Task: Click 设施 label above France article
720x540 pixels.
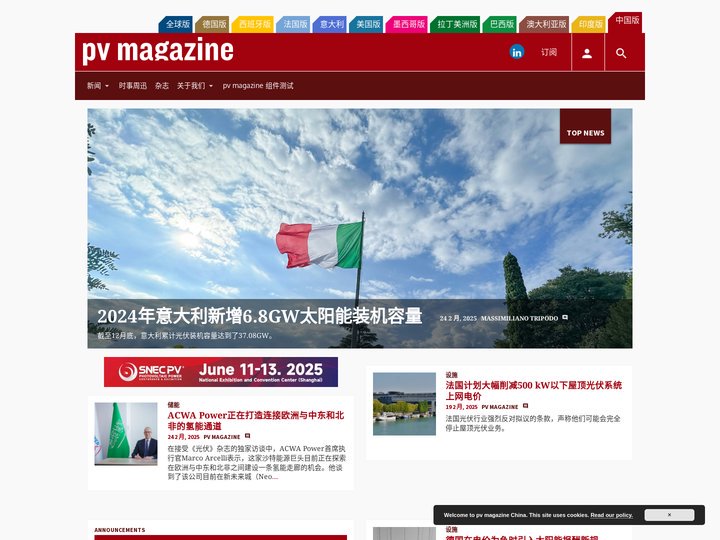Action: (451, 375)
